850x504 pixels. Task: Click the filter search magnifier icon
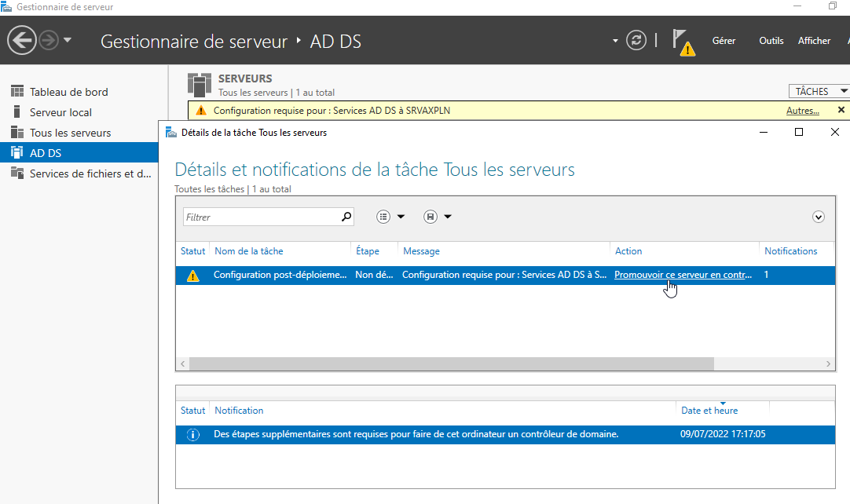(346, 217)
